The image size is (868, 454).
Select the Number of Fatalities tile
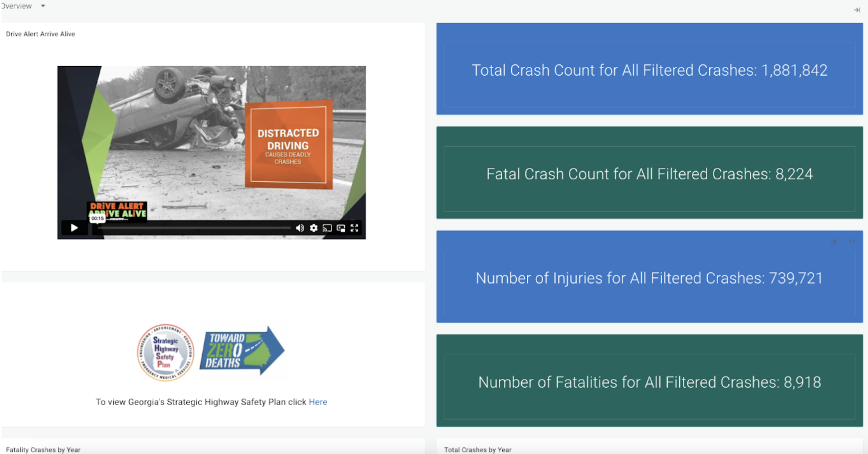click(x=649, y=380)
